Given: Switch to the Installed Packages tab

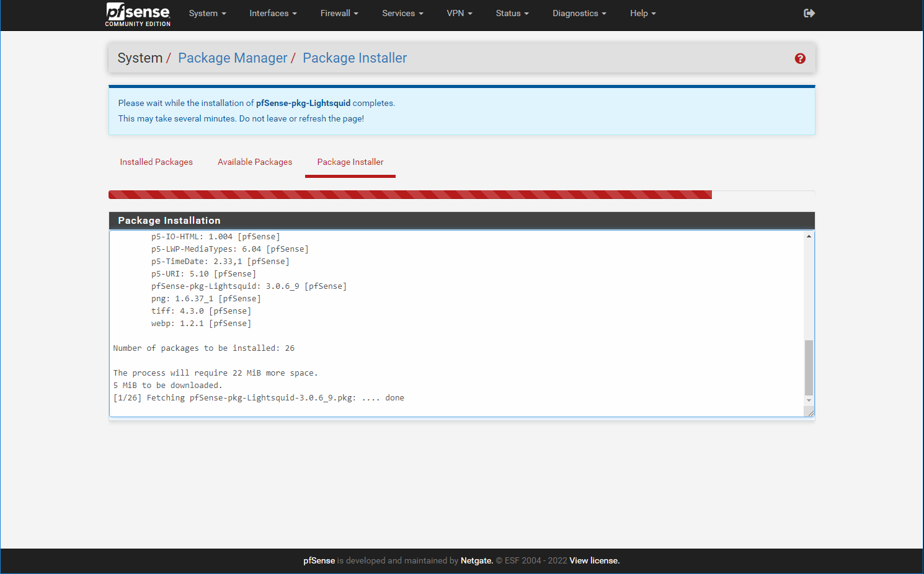Looking at the screenshot, I should pyautogui.click(x=156, y=162).
